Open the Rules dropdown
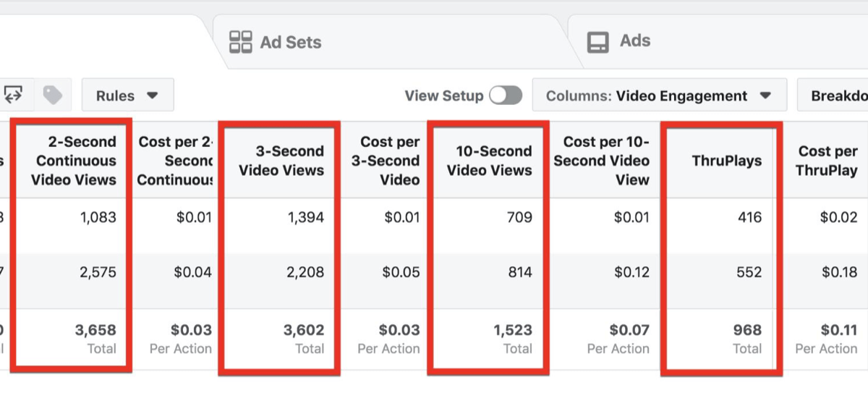 (x=127, y=96)
